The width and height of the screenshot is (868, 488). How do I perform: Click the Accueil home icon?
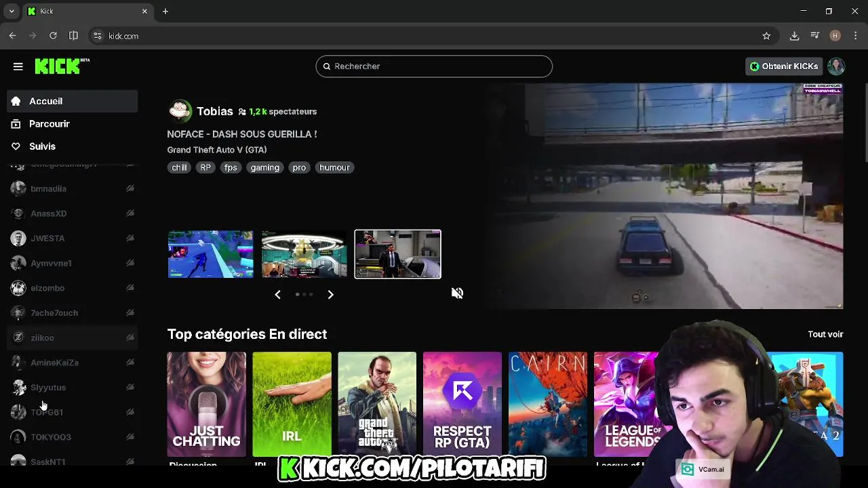click(x=16, y=101)
